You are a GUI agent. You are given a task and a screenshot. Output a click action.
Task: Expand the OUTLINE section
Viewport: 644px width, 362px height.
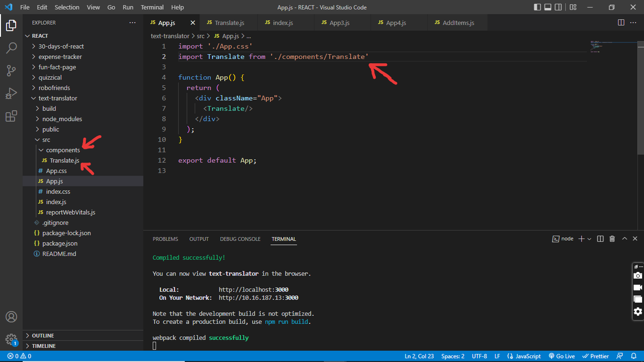[x=83, y=335]
